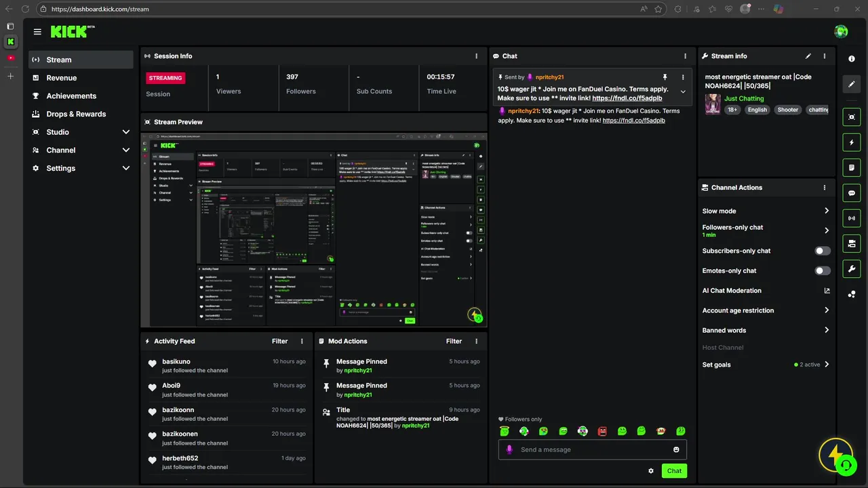
Task: Click the Just Chatting category link
Action: tap(744, 99)
